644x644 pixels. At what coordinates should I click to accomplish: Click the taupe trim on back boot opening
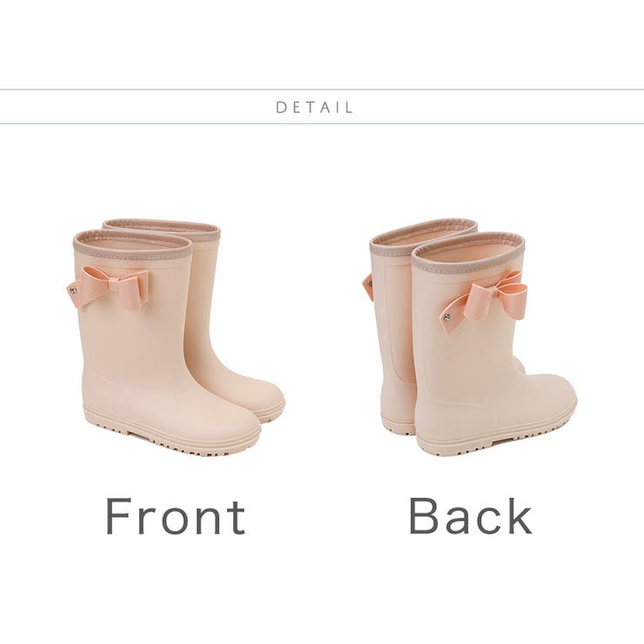469,248
